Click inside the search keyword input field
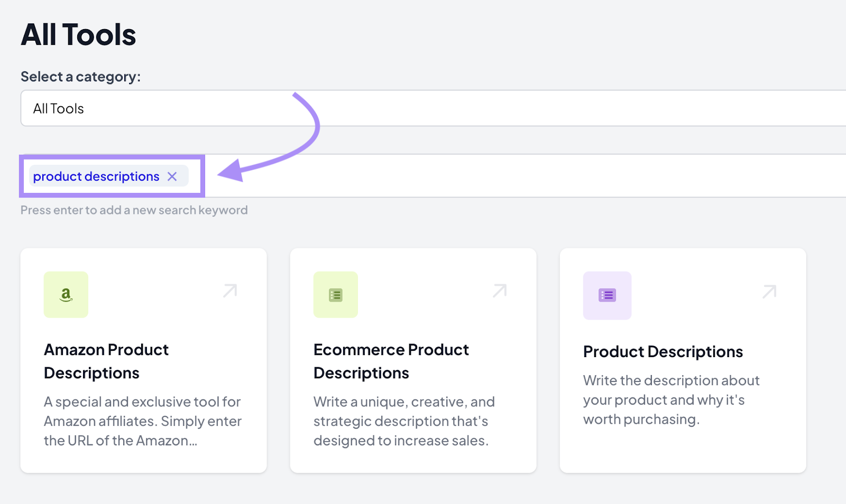This screenshot has width=846, height=504. coord(370,175)
